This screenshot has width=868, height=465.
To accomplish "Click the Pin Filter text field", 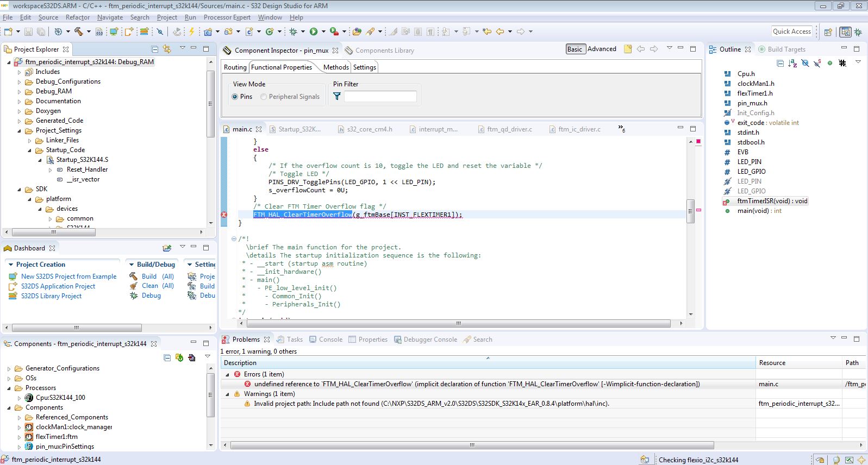I will click(380, 96).
